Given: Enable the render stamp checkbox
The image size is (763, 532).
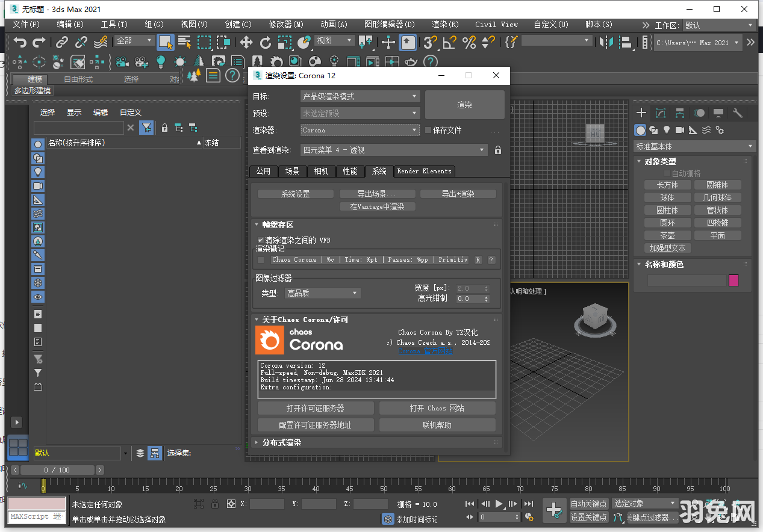Looking at the screenshot, I should (x=261, y=260).
